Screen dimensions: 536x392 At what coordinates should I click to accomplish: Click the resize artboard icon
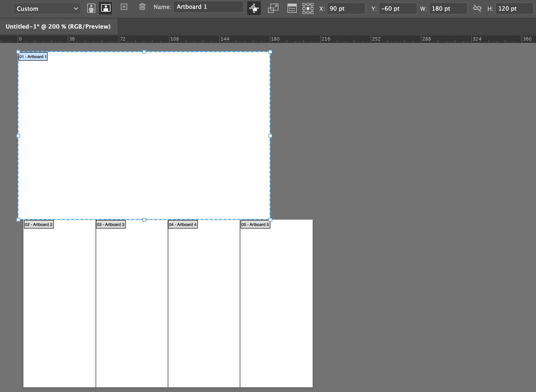(x=273, y=8)
